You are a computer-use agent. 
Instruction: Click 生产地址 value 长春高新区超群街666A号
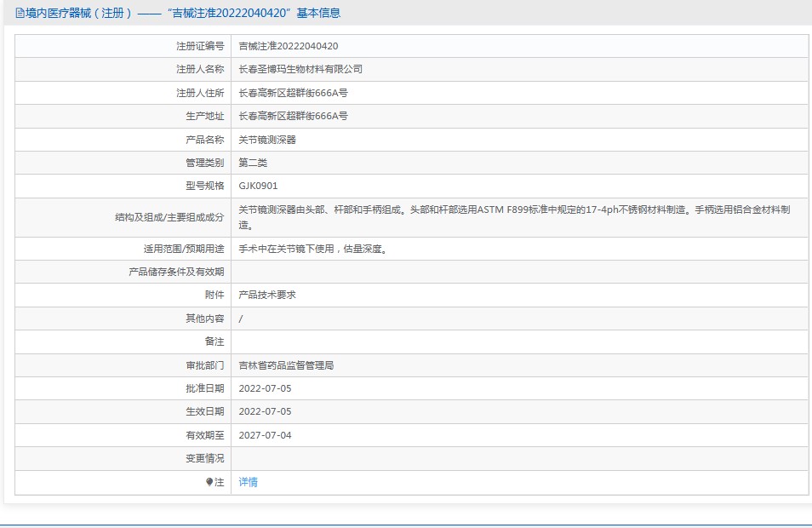click(293, 116)
